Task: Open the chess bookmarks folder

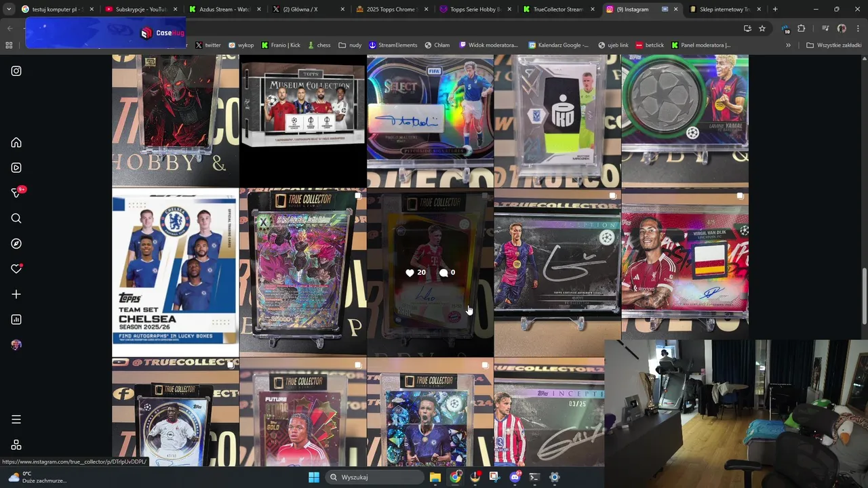Action: [x=319, y=45]
